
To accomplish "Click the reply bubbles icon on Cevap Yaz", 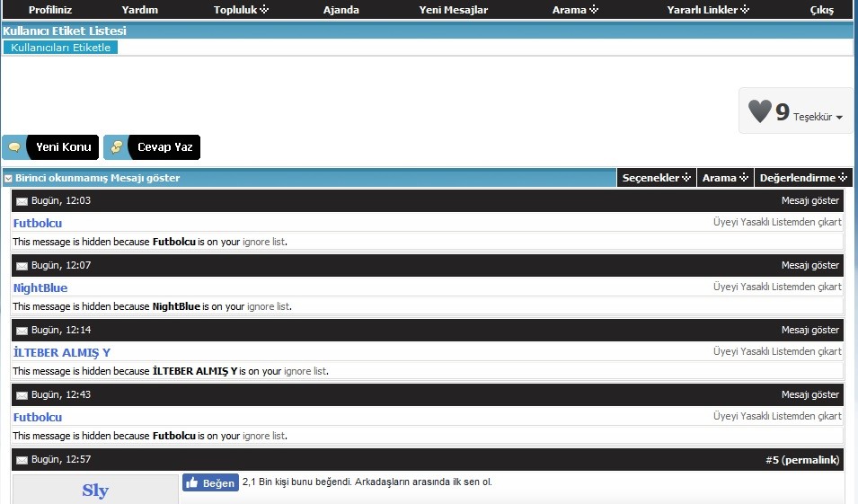I will coord(116,147).
